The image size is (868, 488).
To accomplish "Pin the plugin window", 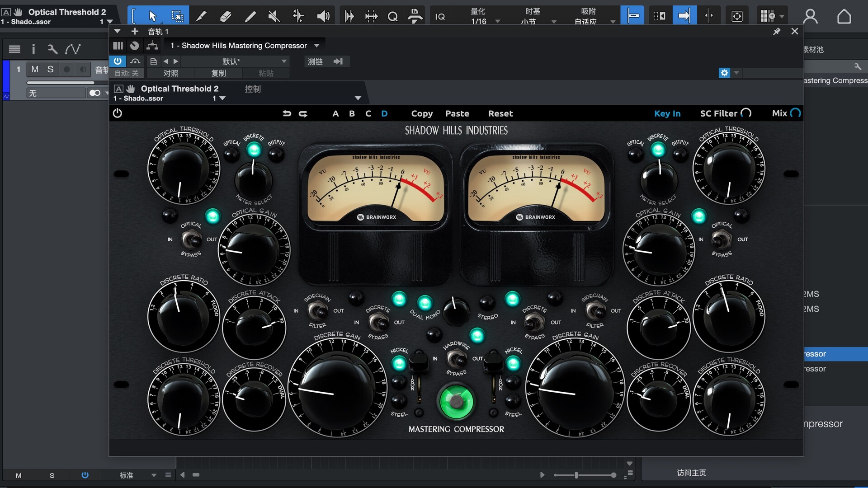I will coord(777,31).
